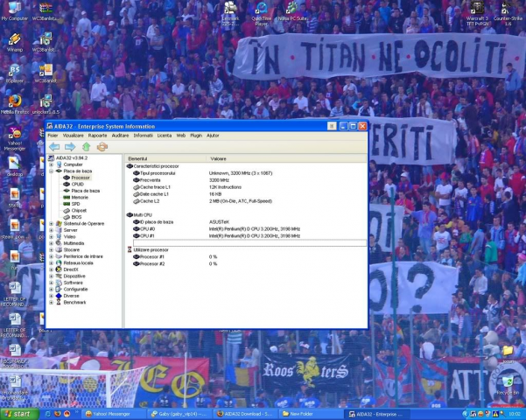Click the gray x button in AIDA32 title bar
Screen dimensions: 526x420
click(x=332, y=126)
